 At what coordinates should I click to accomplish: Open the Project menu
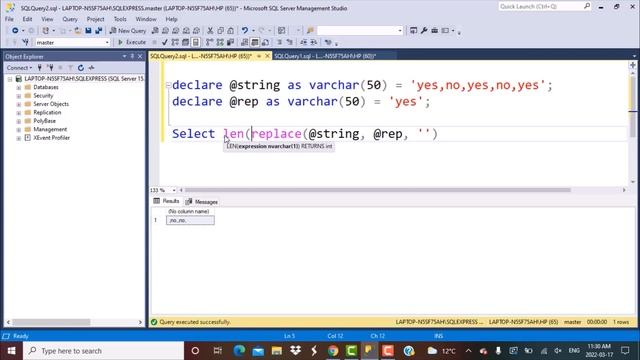(96, 19)
